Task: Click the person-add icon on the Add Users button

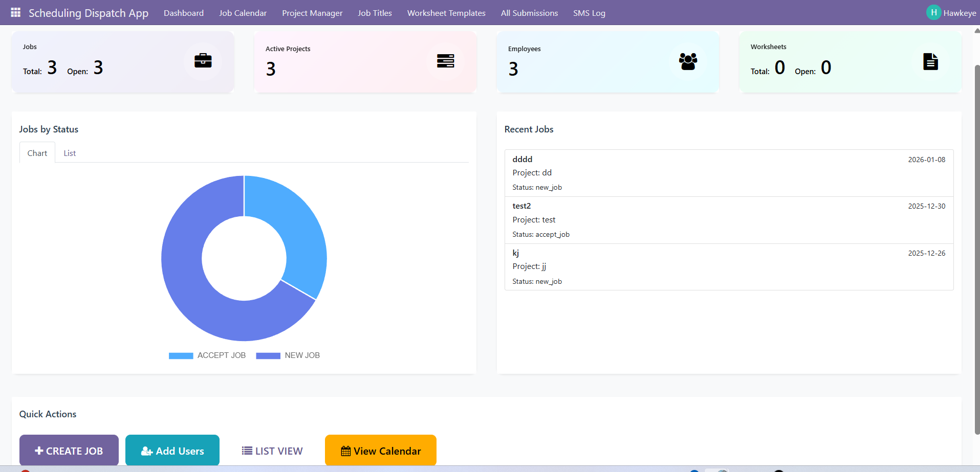Action: 147,450
